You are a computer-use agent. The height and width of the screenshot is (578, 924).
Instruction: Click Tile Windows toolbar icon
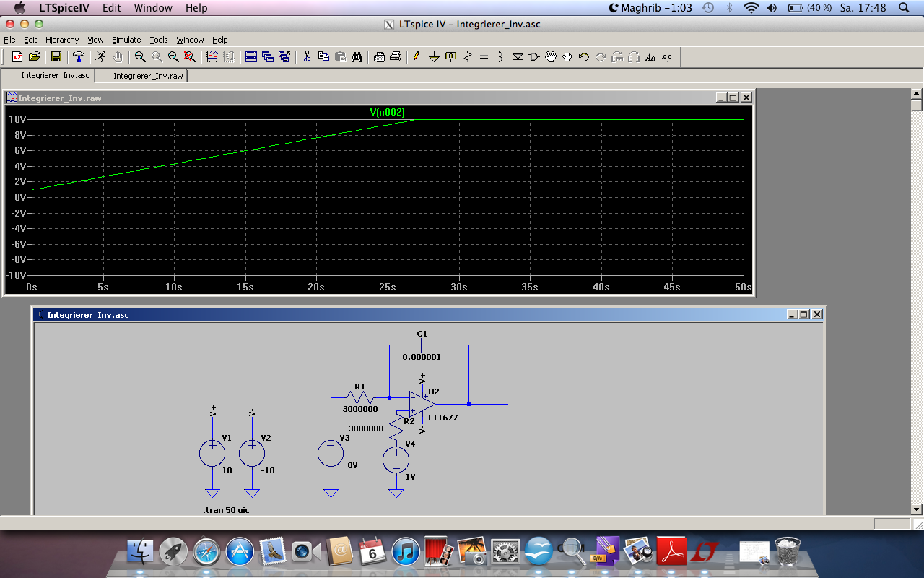(251, 57)
